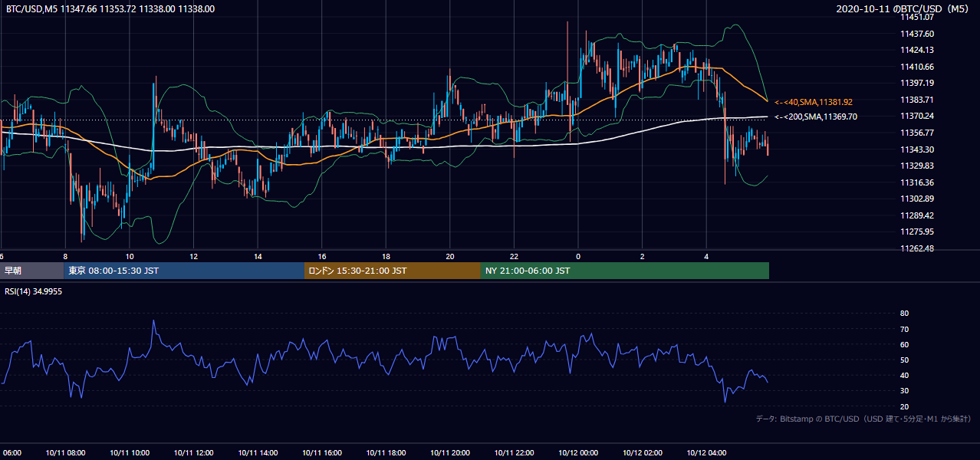Click the RSI axis level 80
This screenshot has width=980, height=460.
click(x=904, y=314)
